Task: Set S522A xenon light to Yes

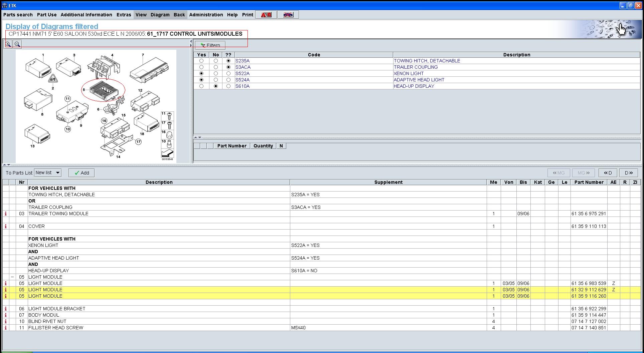Action: 201,73
